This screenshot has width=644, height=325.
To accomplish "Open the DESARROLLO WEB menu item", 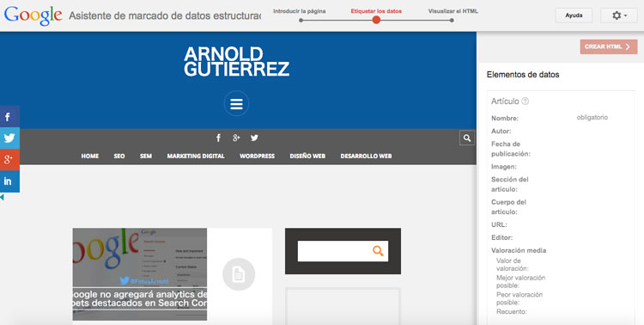I will pyautogui.click(x=366, y=156).
